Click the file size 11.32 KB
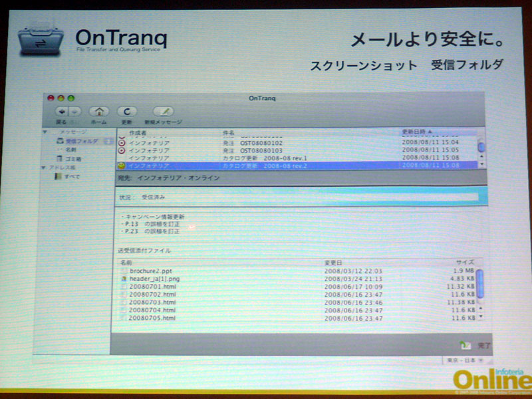The image size is (532, 399). 460,287
